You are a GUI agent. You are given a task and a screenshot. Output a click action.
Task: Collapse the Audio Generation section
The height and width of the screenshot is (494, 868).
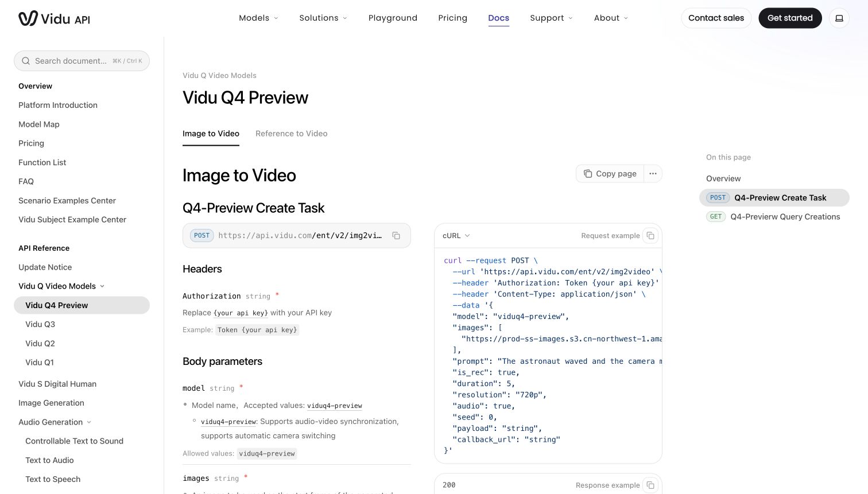(x=55, y=422)
